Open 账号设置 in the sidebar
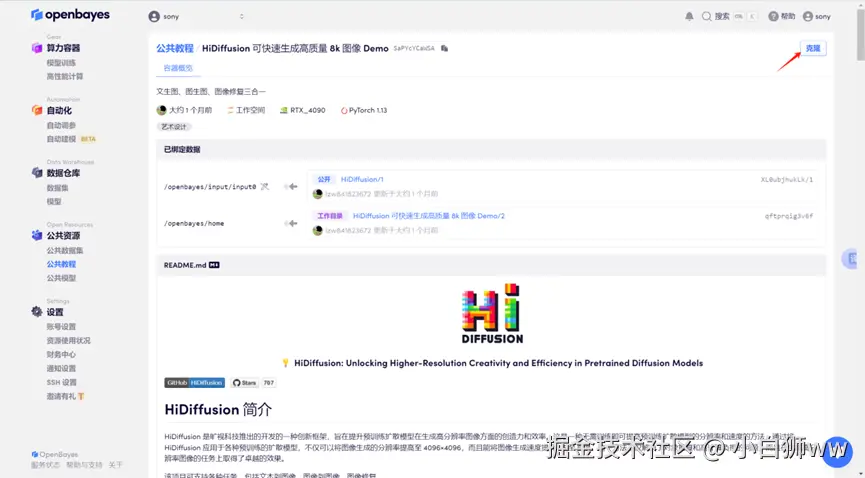Image resolution: width=865 pixels, height=478 pixels. 61,327
